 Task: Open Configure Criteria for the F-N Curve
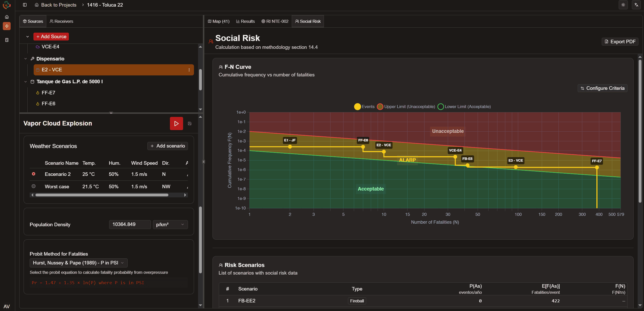click(x=602, y=88)
